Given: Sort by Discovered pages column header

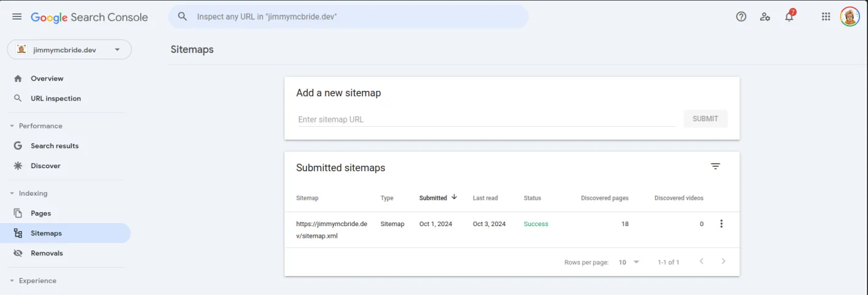Looking at the screenshot, I should click(x=605, y=198).
